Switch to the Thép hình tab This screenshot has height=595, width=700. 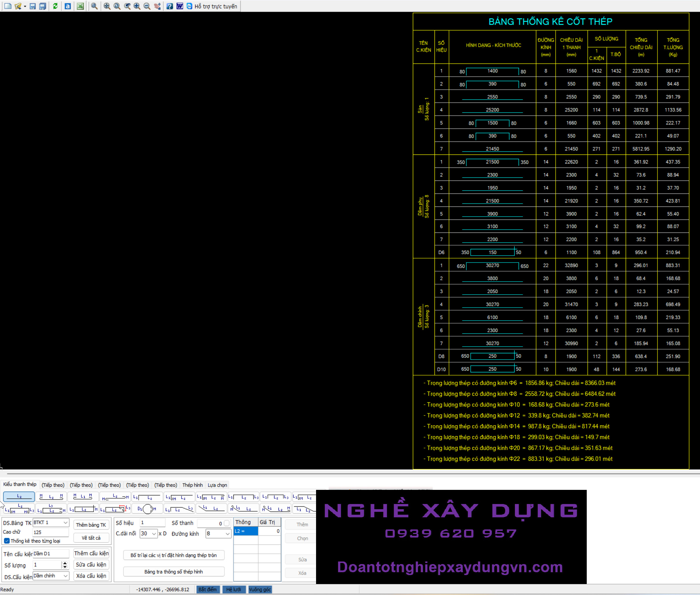192,485
